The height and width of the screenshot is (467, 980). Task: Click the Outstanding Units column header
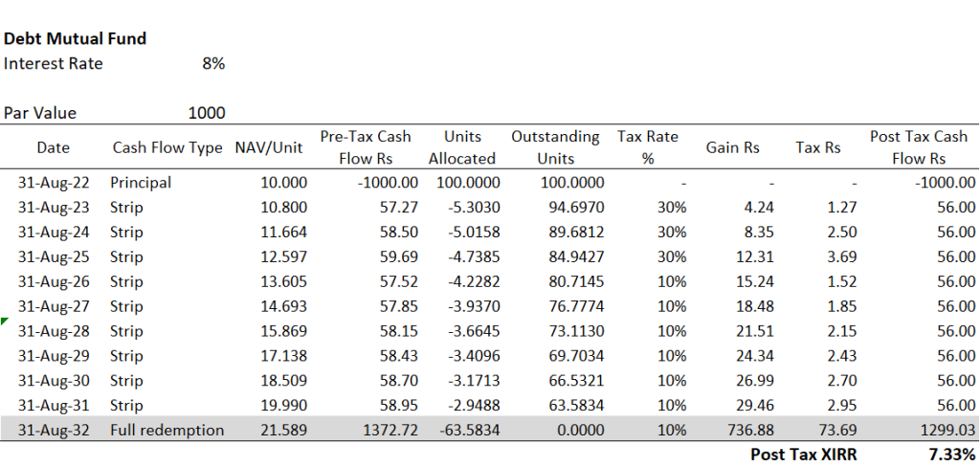click(555, 147)
